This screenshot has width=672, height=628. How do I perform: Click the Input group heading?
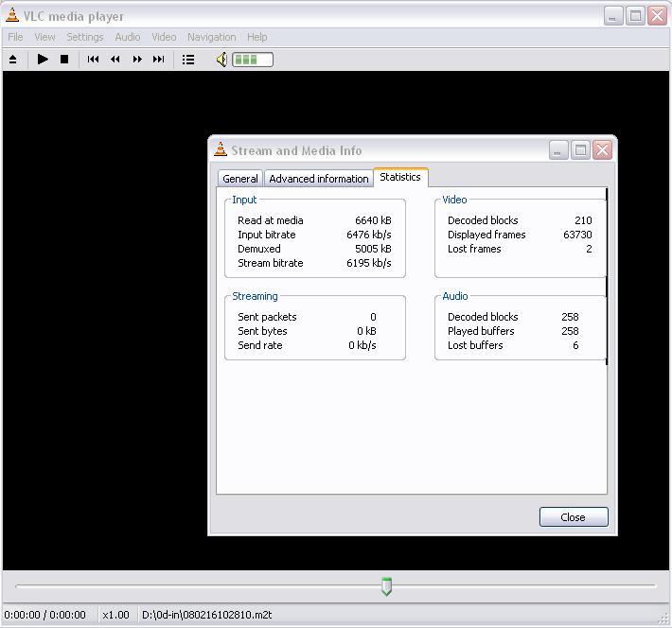click(244, 200)
